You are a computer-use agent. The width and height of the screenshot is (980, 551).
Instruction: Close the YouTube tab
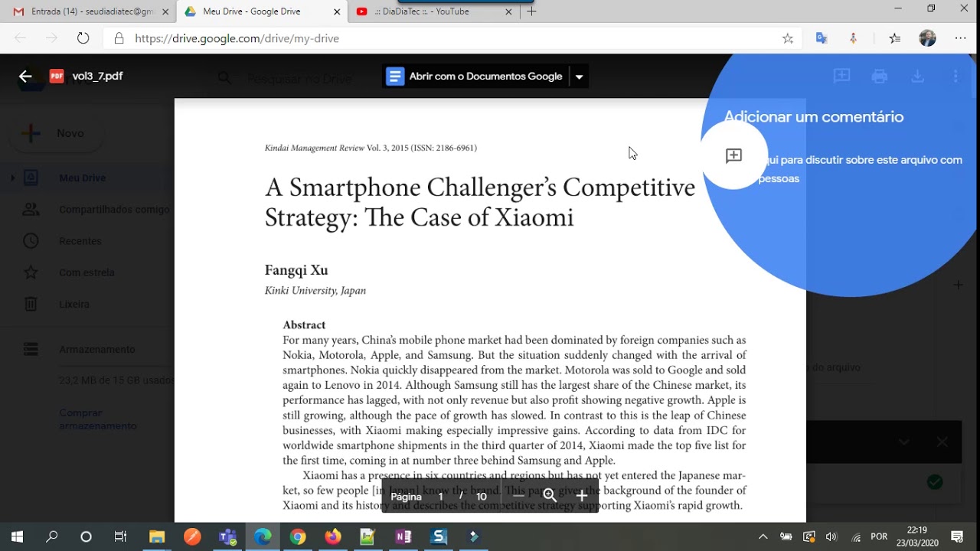[x=510, y=11]
